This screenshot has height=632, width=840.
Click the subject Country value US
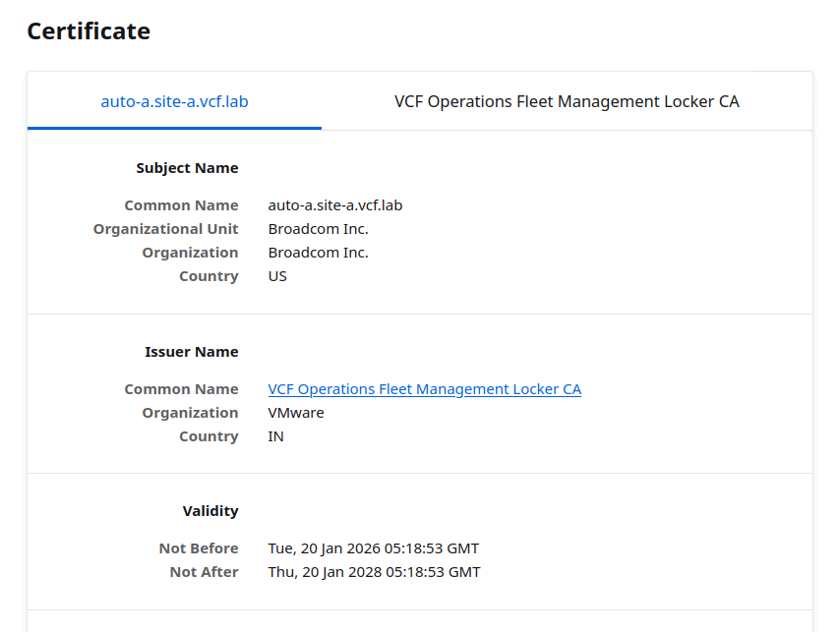click(x=277, y=276)
